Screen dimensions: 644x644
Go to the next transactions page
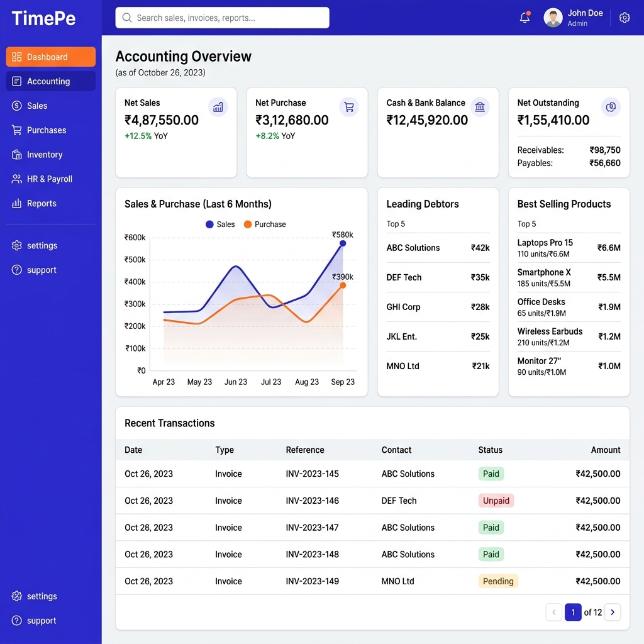coord(613,612)
